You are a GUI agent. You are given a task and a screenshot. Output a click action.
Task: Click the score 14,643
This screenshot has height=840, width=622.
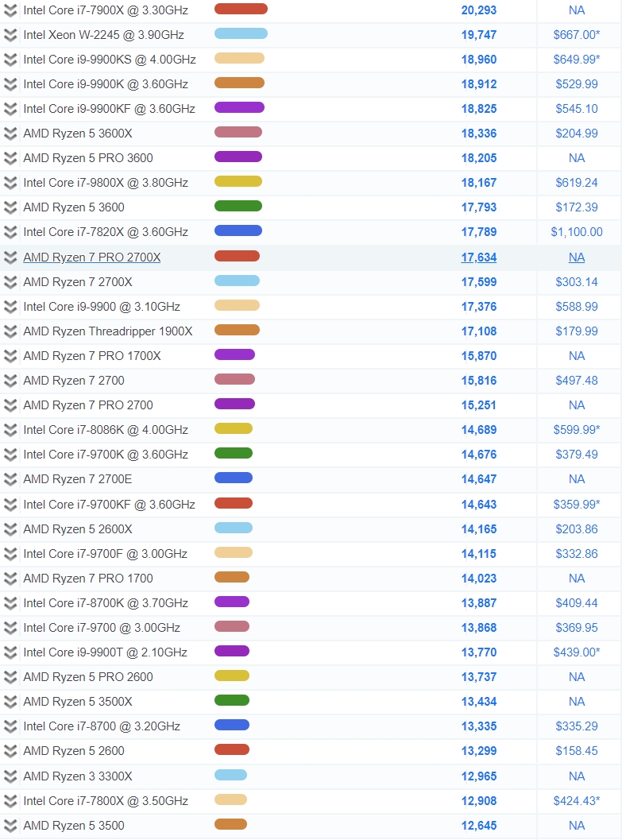[x=479, y=505]
